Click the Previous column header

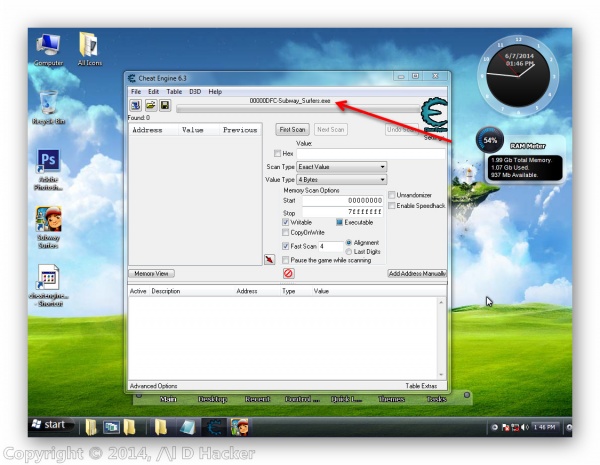tap(240, 130)
